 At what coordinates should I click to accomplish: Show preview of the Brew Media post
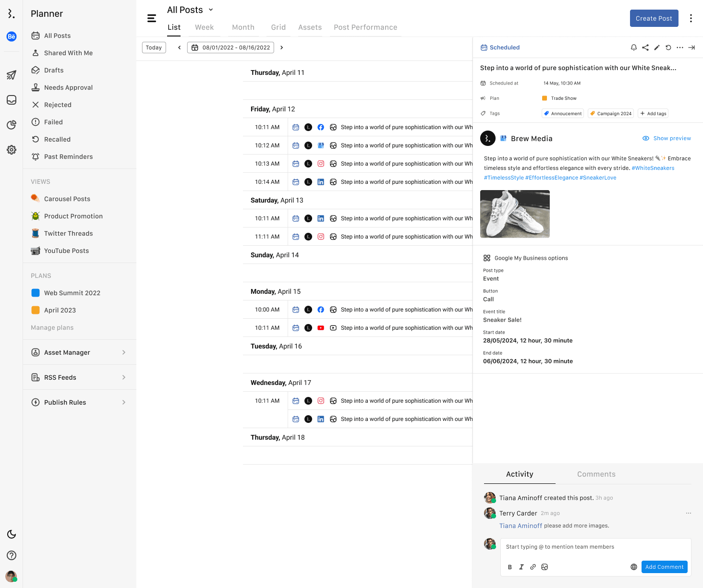click(x=667, y=138)
